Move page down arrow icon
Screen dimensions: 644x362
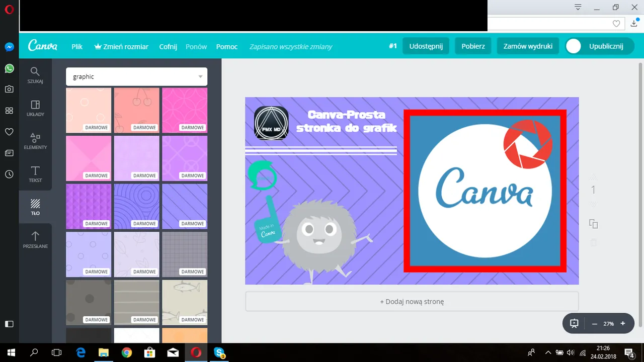point(593,204)
